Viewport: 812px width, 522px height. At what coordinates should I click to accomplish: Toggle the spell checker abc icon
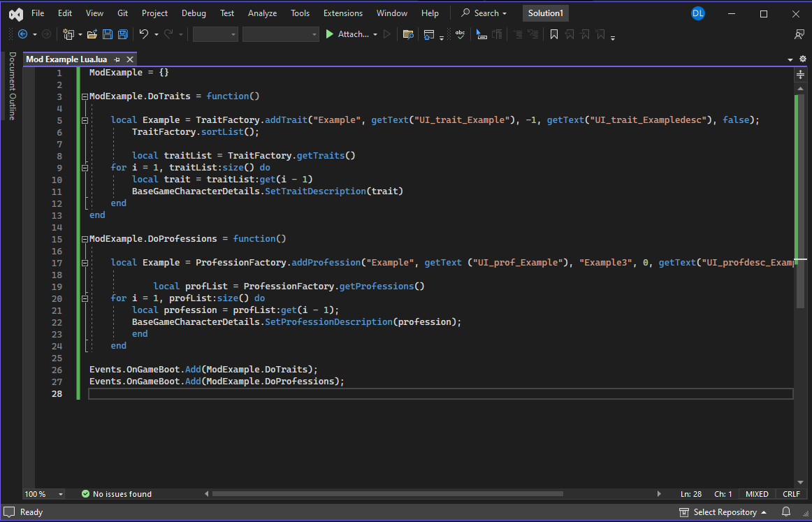[460, 34]
